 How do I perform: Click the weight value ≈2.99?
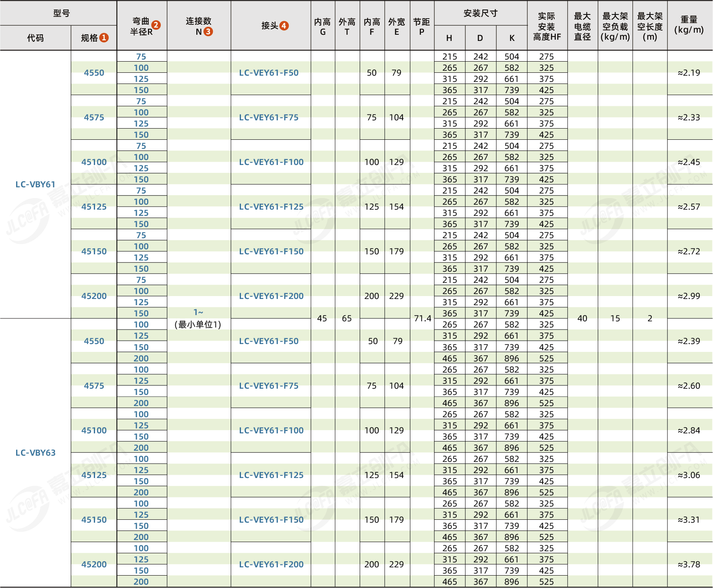point(689,296)
